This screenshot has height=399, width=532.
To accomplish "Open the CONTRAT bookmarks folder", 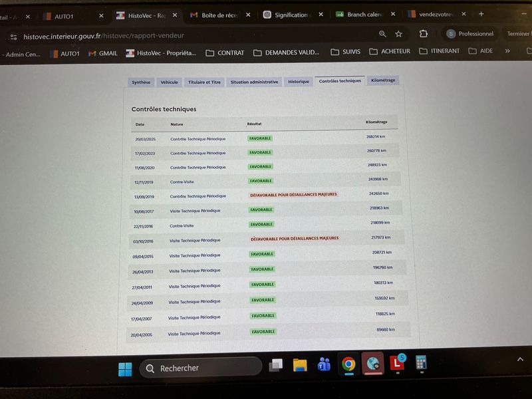I will pos(225,53).
